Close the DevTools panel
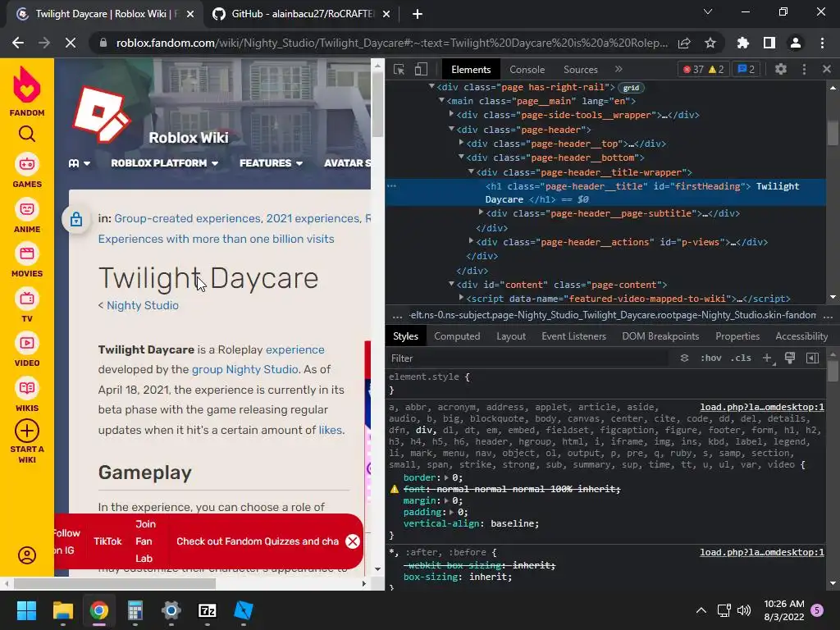 point(827,69)
